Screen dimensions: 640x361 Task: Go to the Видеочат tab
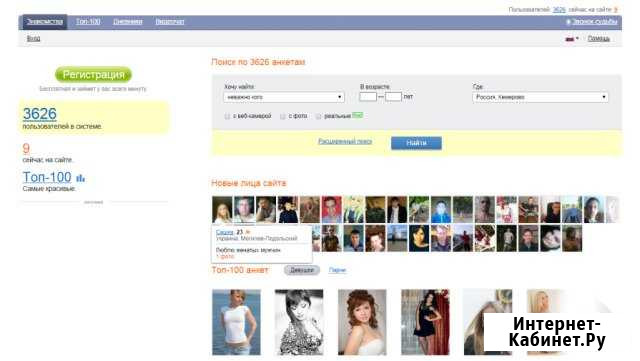[x=170, y=22]
